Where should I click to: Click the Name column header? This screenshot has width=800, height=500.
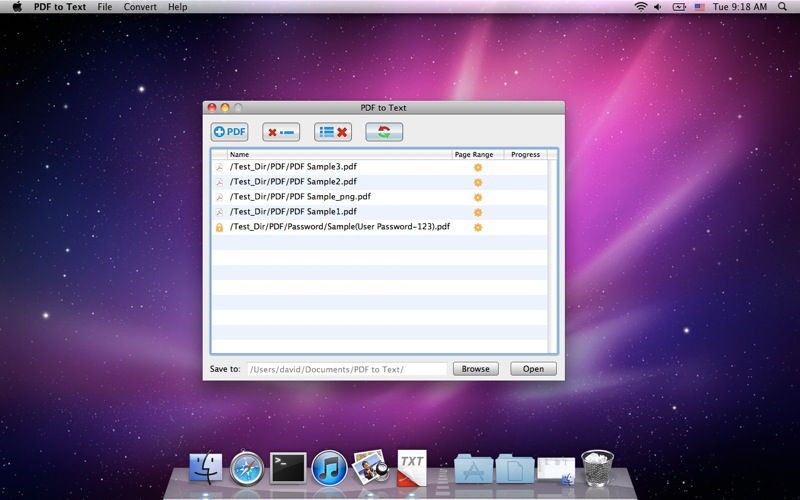coord(339,154)
